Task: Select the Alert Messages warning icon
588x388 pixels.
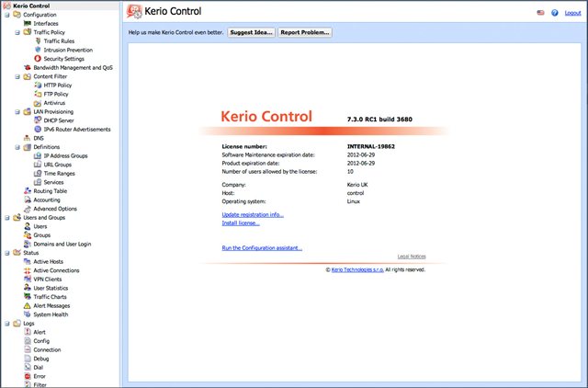Action: (28, 306)
